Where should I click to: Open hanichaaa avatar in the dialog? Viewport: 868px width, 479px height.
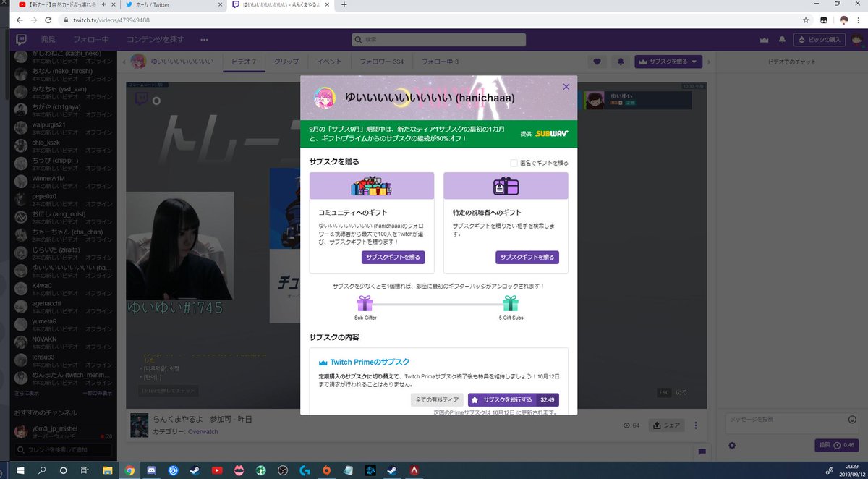pyautogui.click(x=323, y=97)
